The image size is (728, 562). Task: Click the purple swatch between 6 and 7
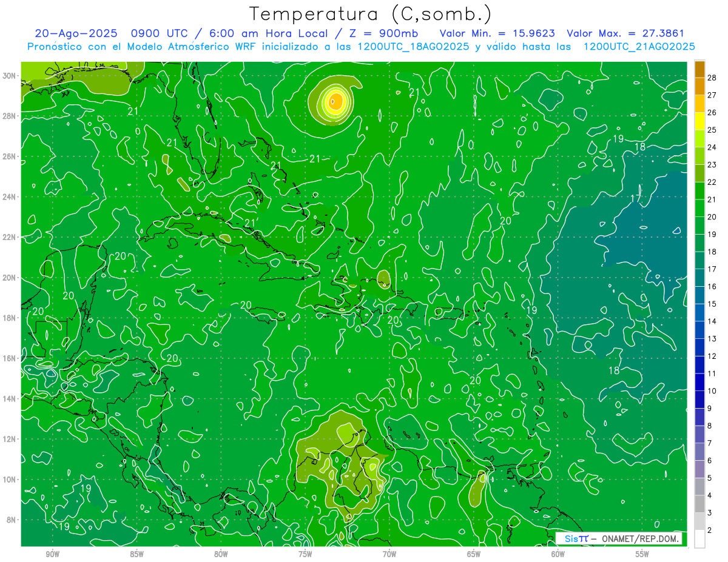pyautogui.click(x=699, y=452)
